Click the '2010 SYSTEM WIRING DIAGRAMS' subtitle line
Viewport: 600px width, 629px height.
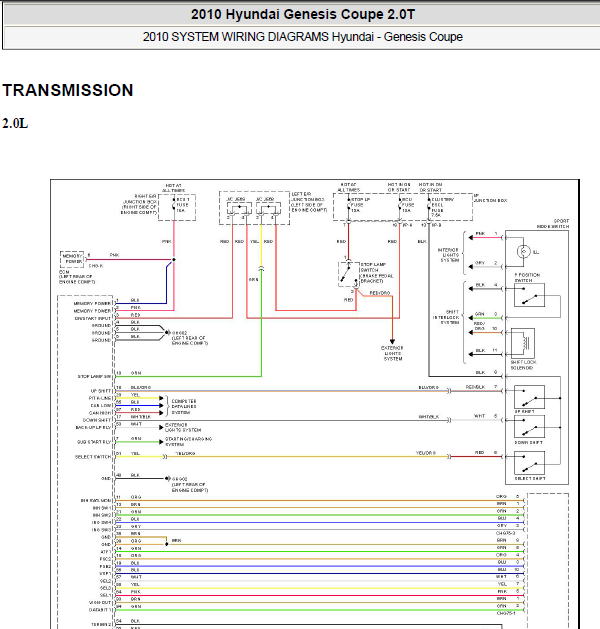(303, 37)
